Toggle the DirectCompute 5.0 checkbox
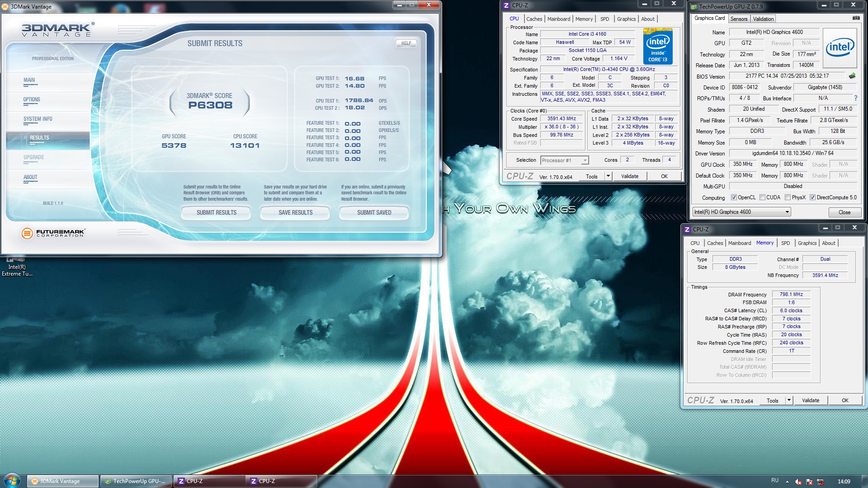 tap(812, 197)
